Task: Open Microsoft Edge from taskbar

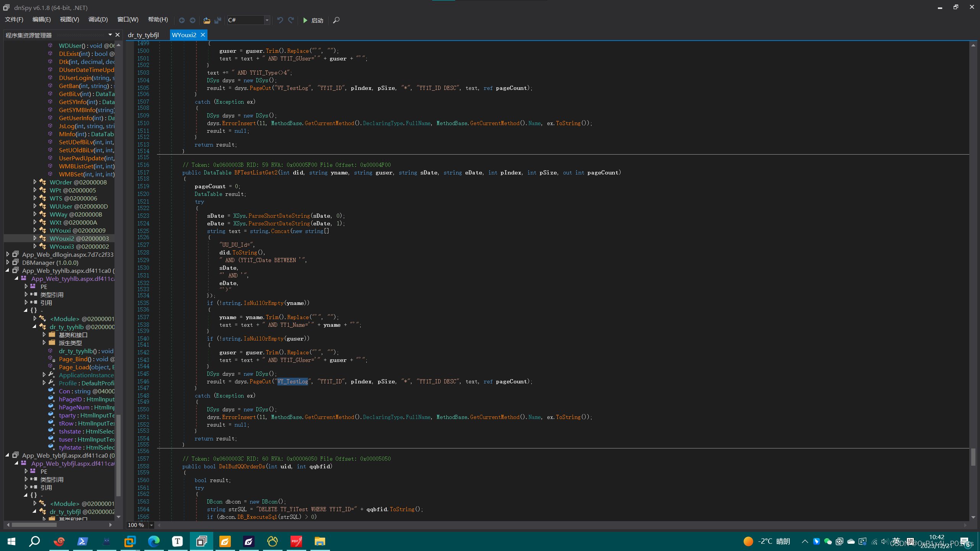Action: click(x=154, y=541)
